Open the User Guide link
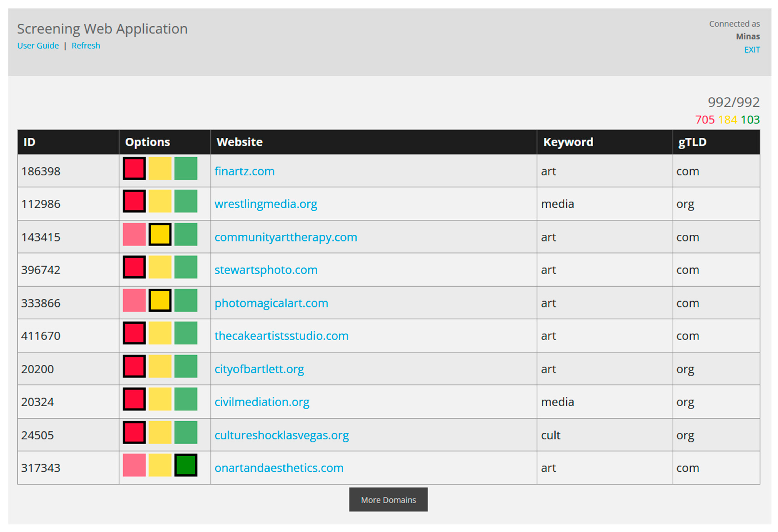The height and width of the screenshot is (532, 778). tap(38, 46)
